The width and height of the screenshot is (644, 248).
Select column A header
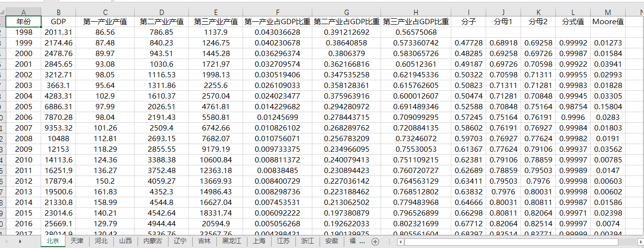pos(24,12)
